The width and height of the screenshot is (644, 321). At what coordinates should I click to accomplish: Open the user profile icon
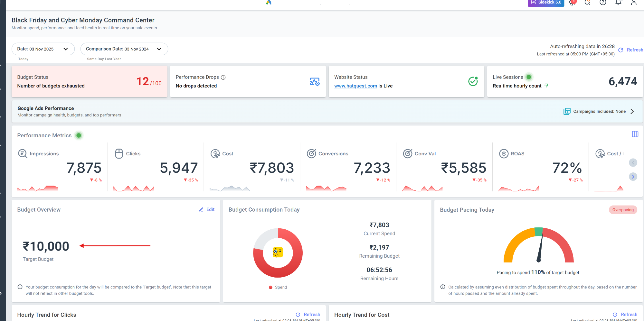[x=634, y=3]
